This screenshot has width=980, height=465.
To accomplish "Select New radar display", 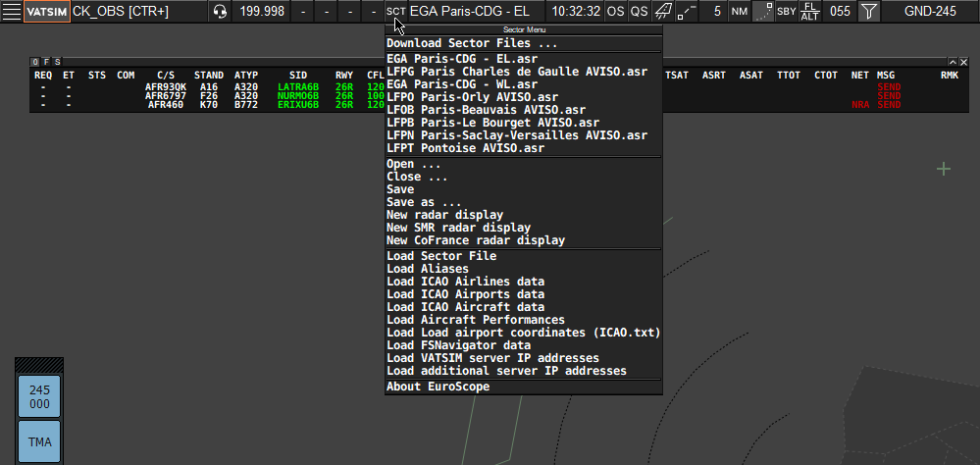I will point(524,215).
